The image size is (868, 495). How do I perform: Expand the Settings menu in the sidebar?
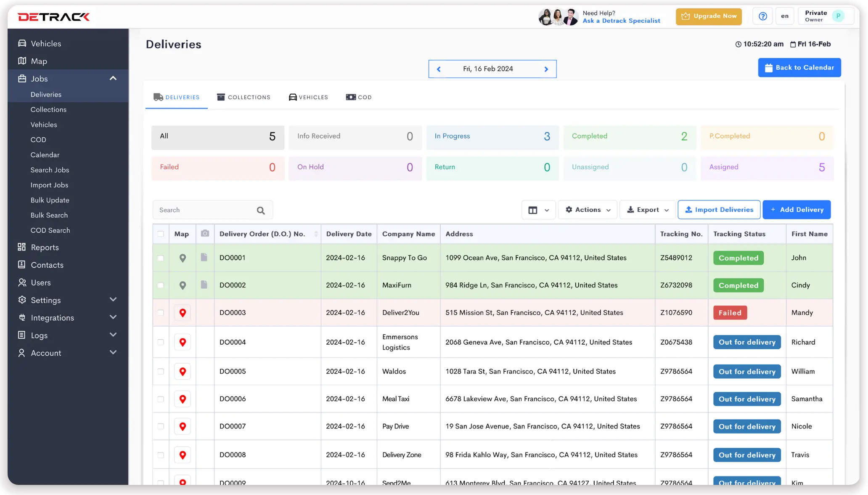45,300
